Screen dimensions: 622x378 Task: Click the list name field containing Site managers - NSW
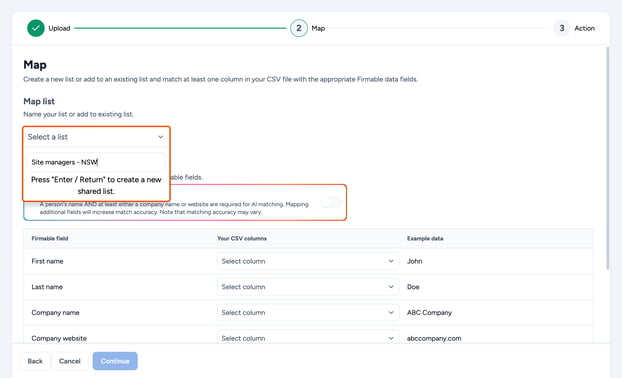pos(96,162)
